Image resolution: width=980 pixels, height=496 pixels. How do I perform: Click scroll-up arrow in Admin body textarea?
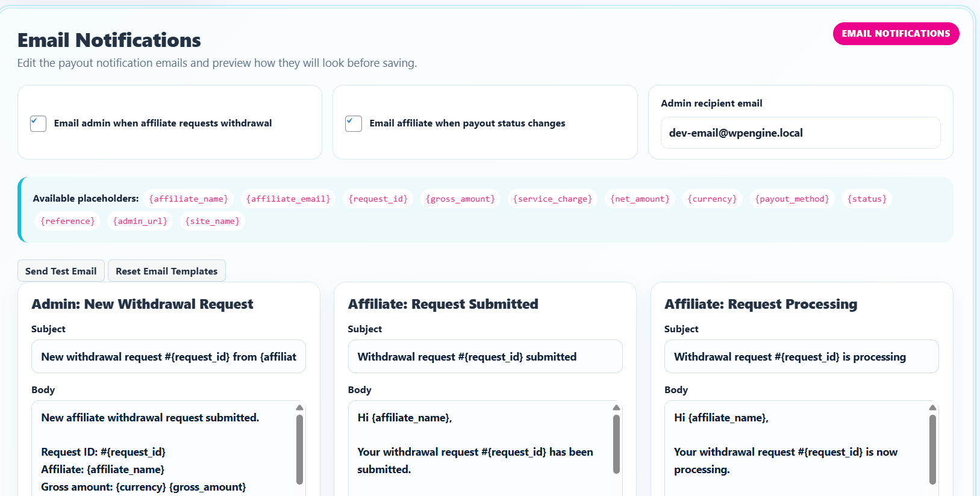tap(299, 408)
